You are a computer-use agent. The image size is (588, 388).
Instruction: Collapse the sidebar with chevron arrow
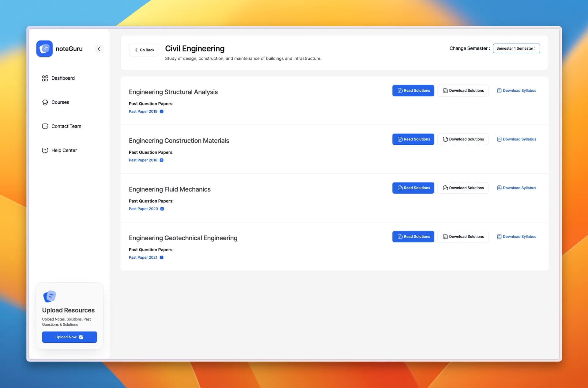tap(99, 49)
